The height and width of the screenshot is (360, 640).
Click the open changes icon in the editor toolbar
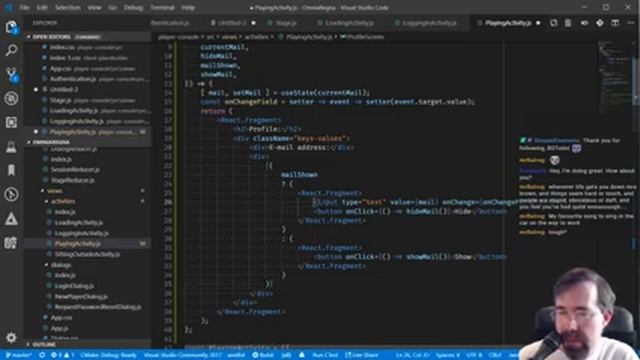coord(553,23)
